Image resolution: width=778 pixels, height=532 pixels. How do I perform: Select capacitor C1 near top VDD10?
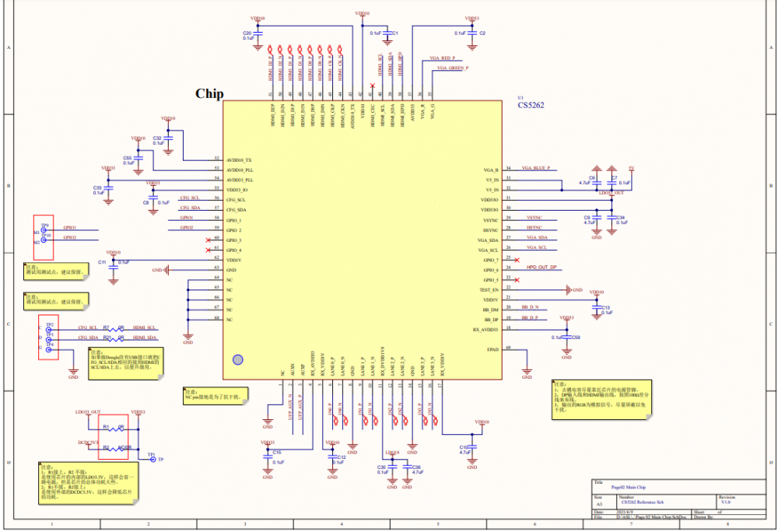coord(387,33)
